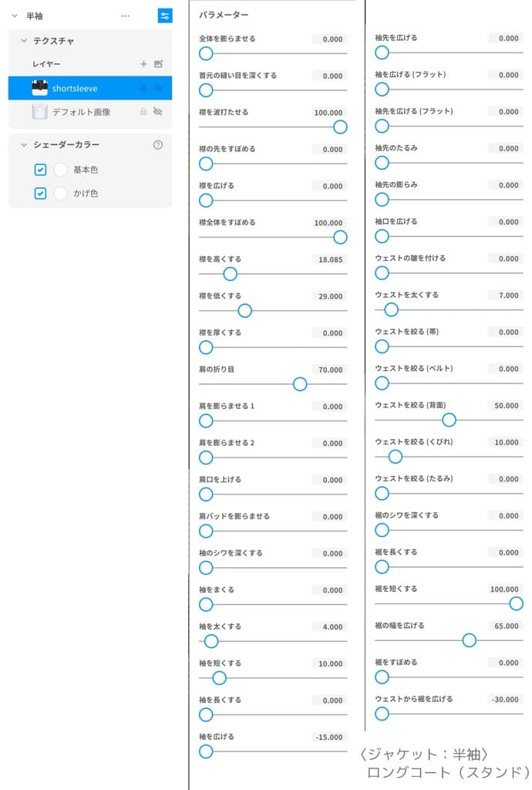Open the かげ色 color swatch
The height and width of the screenshot is (790, 532).
click(61, 194)
